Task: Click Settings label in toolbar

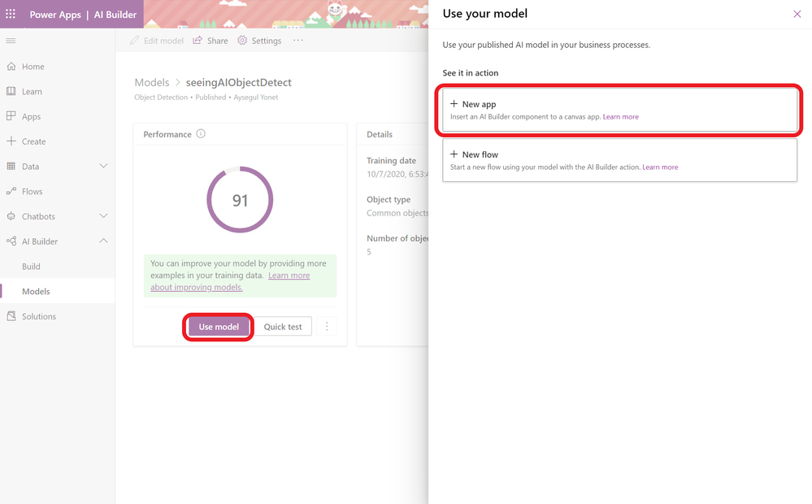Action: [266, 41]
